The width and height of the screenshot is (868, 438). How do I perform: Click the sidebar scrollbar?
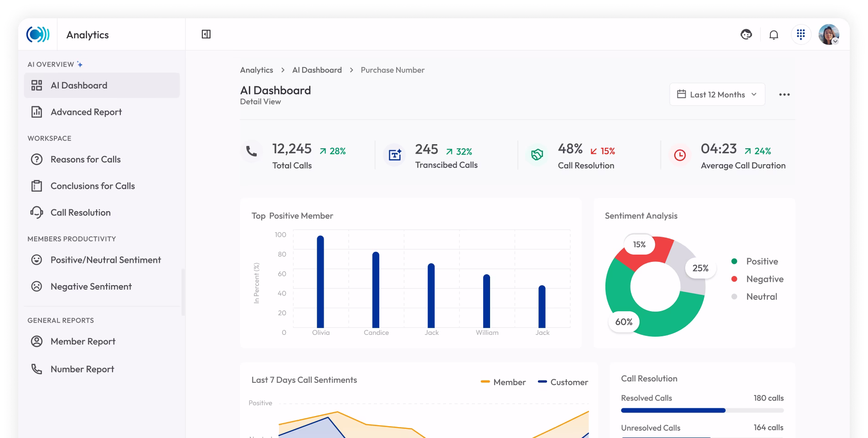(x=183, y=292)
